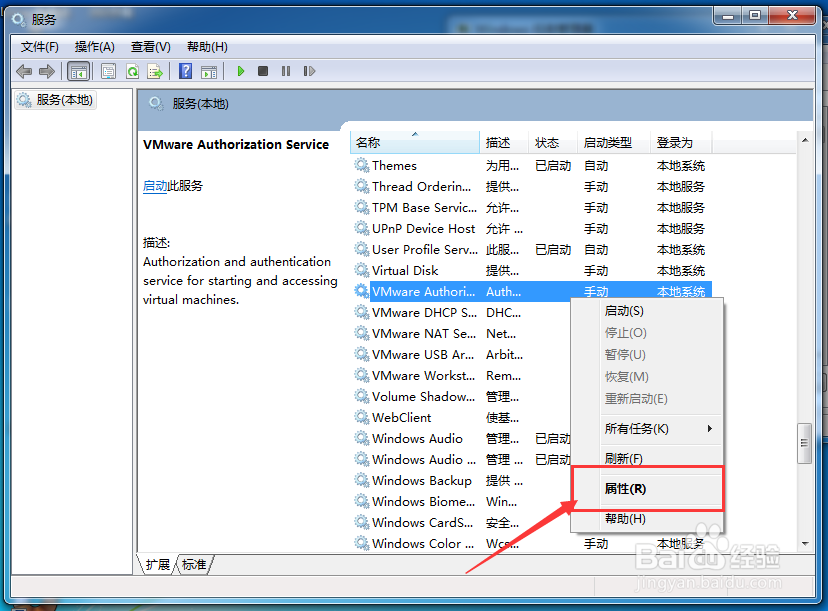Open help with the blue question mark icon
Screen dimensions: 828x611
(x=186, y=70)
